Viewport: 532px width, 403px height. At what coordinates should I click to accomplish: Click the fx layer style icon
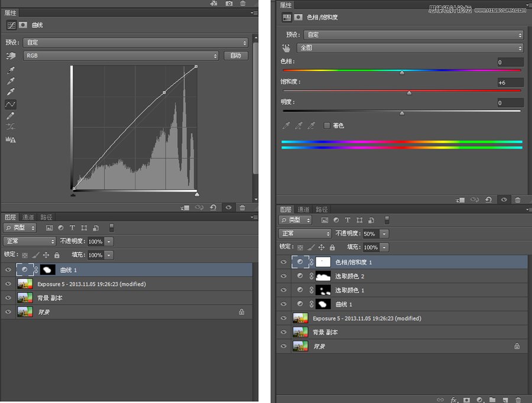point(455,399)
